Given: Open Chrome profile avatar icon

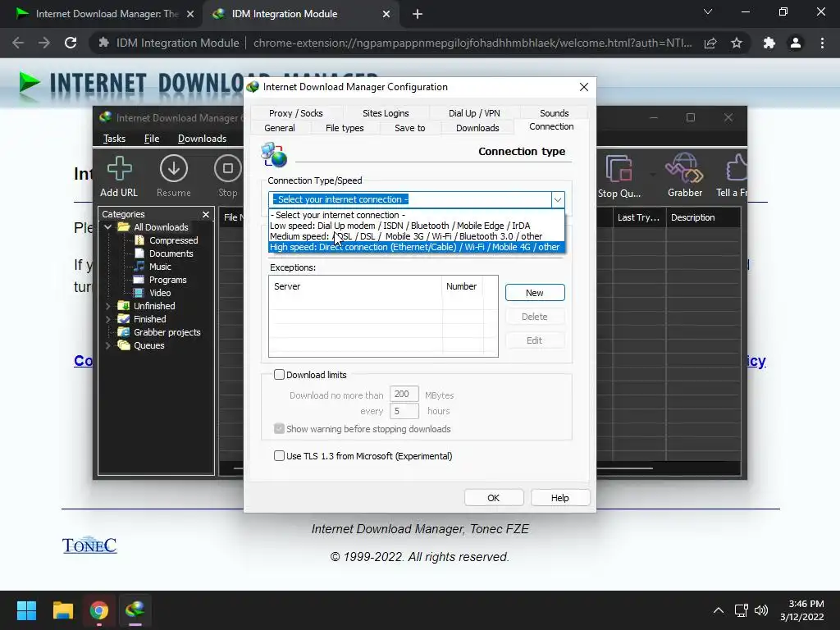Looking at the screenshot, I should 796,43.
